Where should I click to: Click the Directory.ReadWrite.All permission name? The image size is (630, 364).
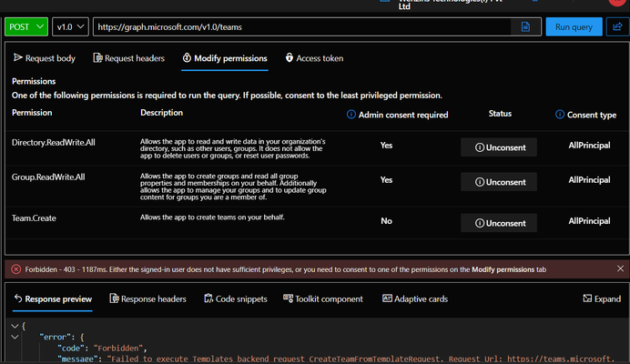coord(54,143)
